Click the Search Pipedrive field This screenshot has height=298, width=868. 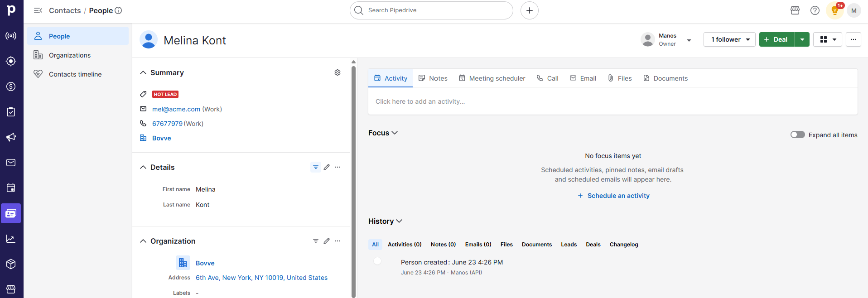coord(431,10)
